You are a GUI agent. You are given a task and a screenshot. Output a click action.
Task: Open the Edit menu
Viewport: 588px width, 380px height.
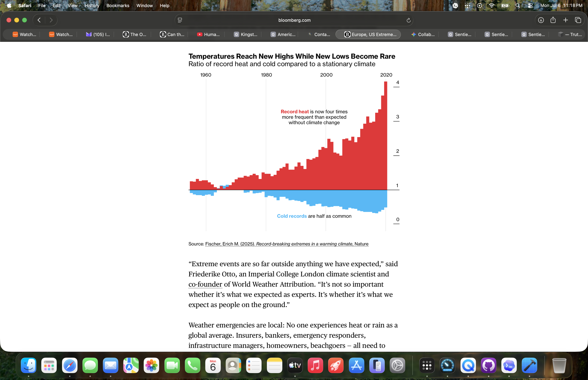[56, 5]
